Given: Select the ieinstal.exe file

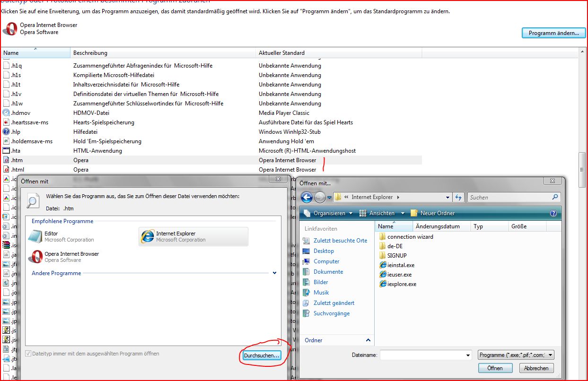Looking at the screenshot, I should click(396, 265).
